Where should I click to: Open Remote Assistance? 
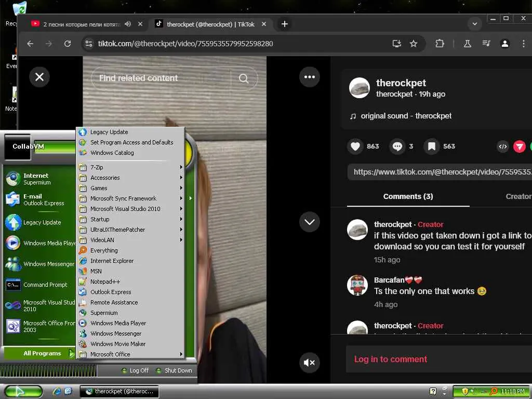[131, 302]
